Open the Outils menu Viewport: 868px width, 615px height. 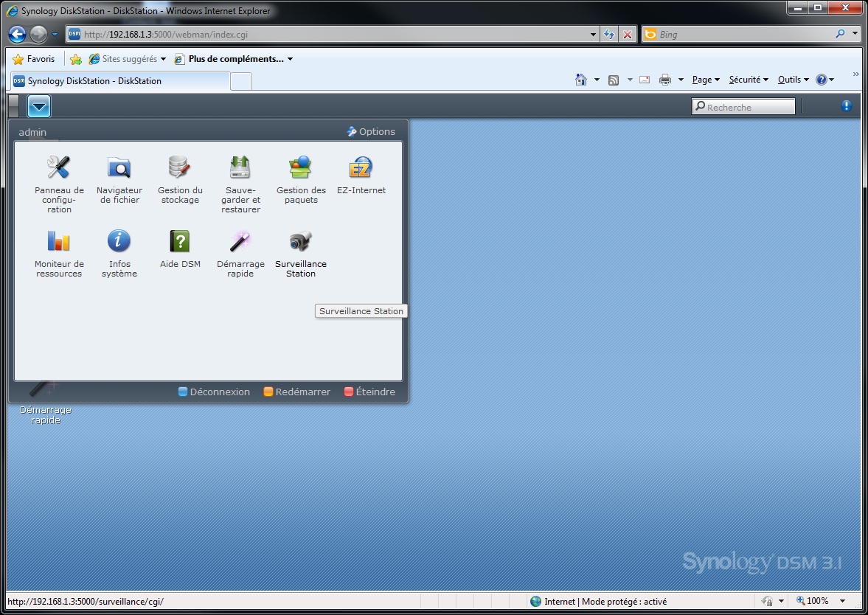pos(794,80)
